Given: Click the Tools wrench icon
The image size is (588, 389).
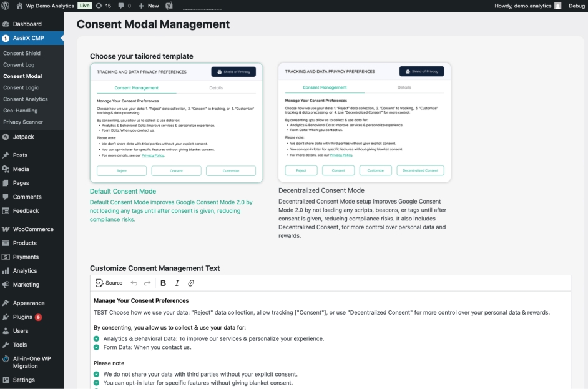Looking at the screenshot, I should pos(6,345).
